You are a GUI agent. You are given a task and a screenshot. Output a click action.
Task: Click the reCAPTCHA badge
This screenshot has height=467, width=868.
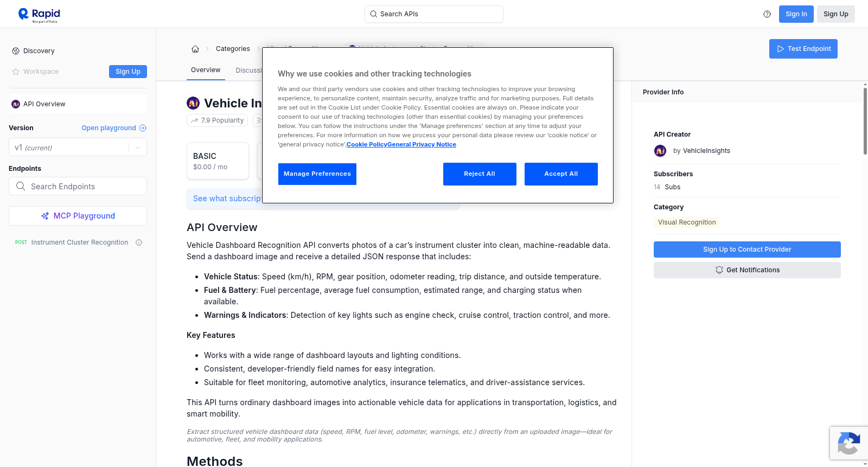(x=848, y=443)
